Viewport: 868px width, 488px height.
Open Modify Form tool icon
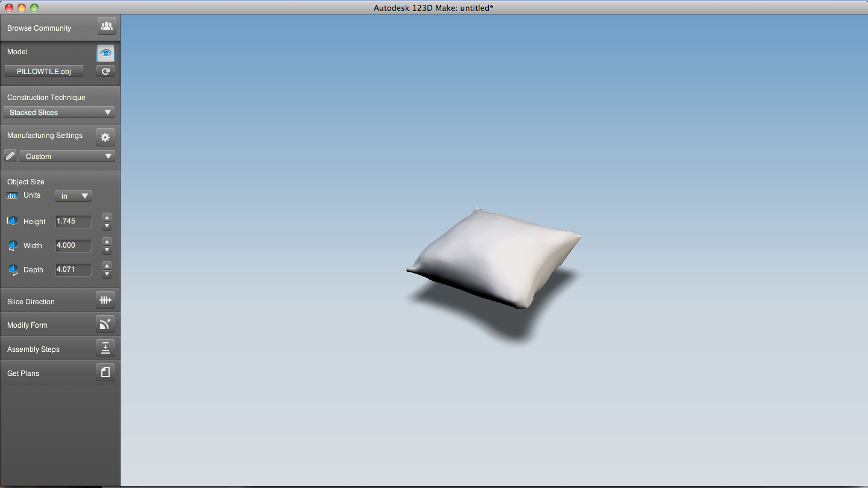(x=105, y=324)
